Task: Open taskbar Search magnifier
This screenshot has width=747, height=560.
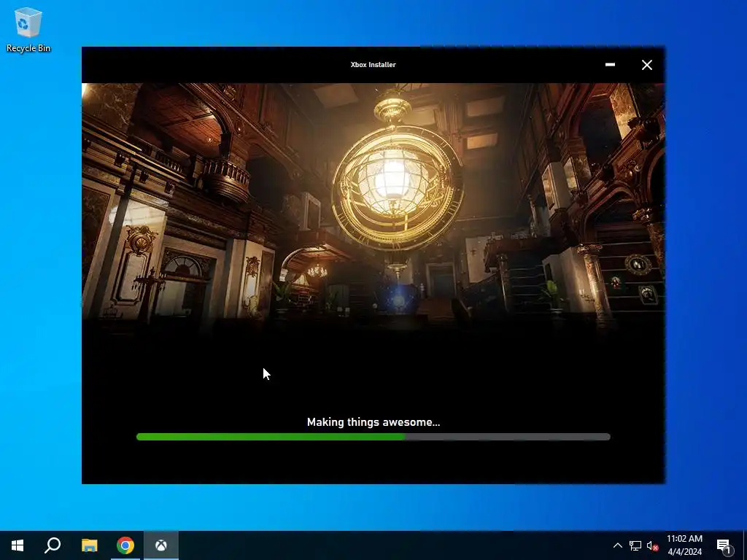Action: [53, 545]
